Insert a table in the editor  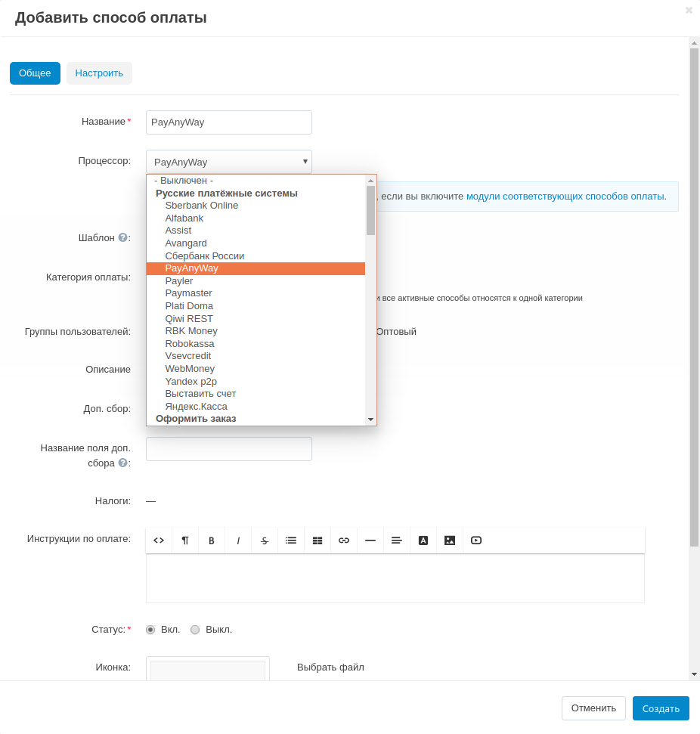pos(317,540)
